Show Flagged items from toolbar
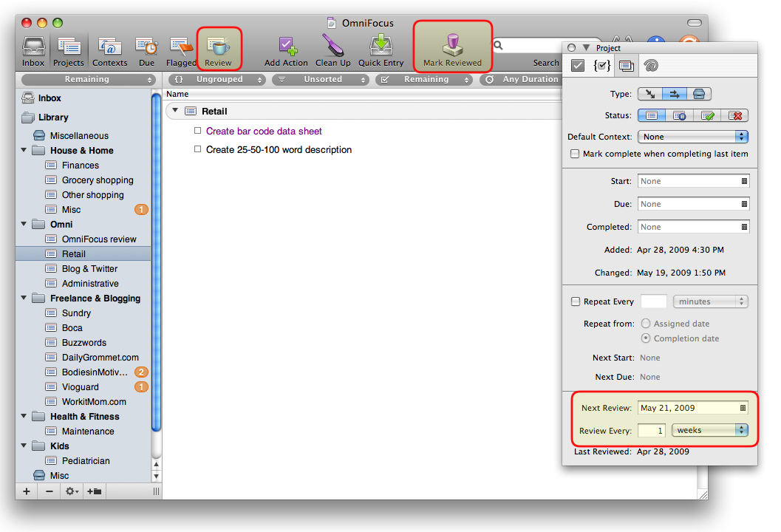This screenshot has width=781, height=532. (x=181, y=51)
